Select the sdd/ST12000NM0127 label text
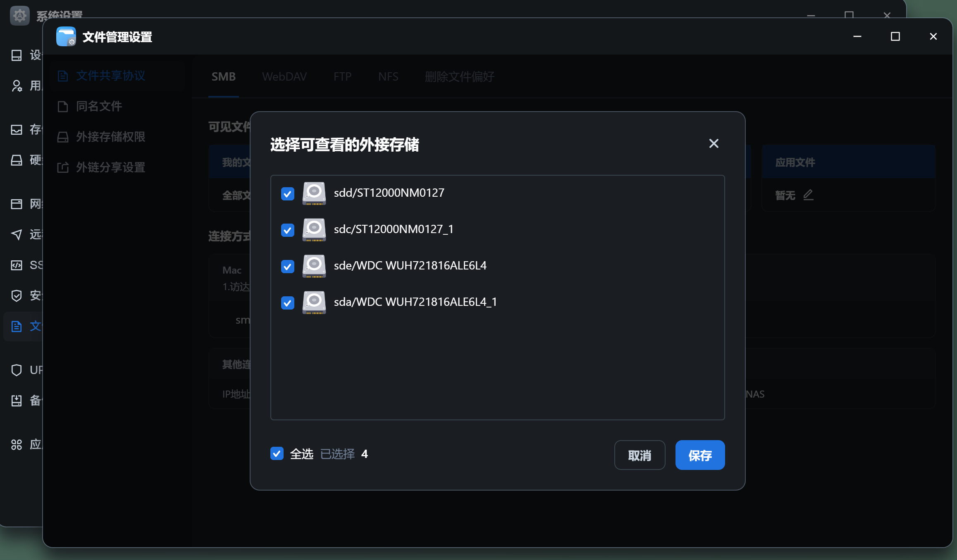This screenshot has width=957, height=560. 389,193
